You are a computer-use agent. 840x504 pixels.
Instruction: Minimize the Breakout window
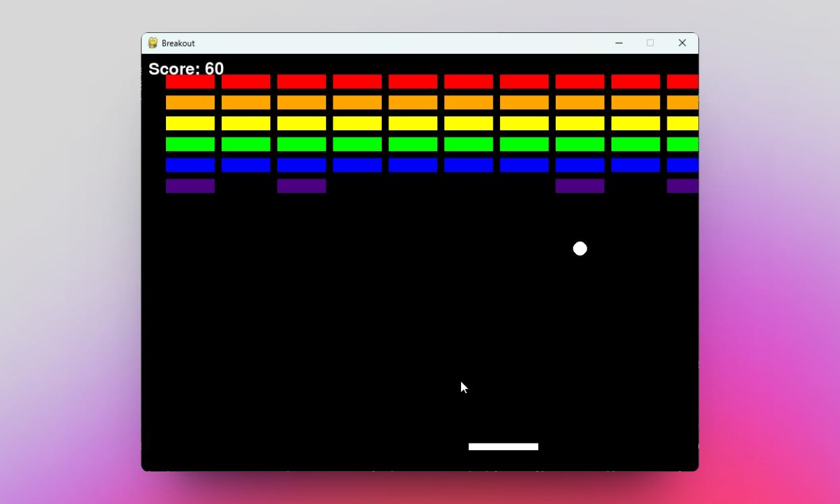pos(619,43)
